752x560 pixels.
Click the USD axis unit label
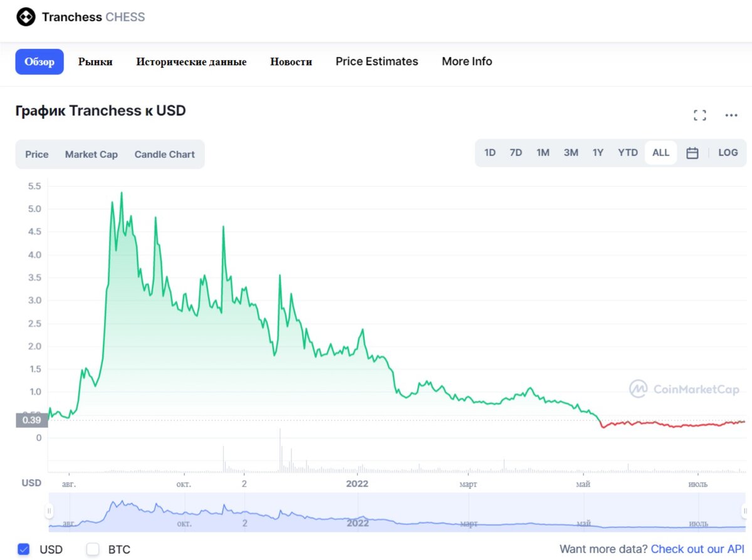pyautogui.click(x=31, y=483)
